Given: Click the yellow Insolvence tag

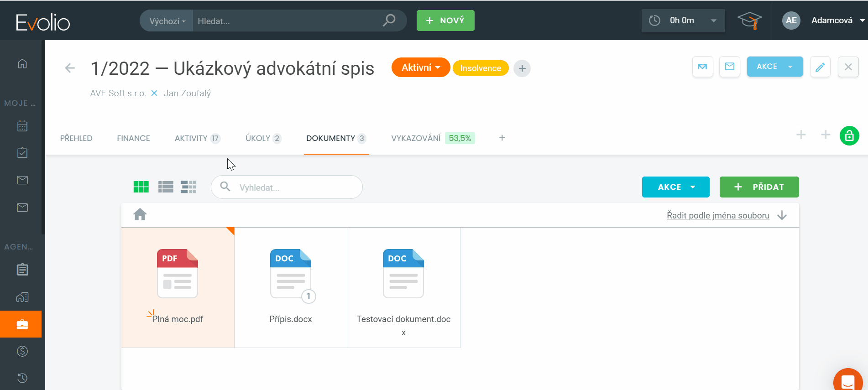Looking at the screenshot, I should point(481,68).
